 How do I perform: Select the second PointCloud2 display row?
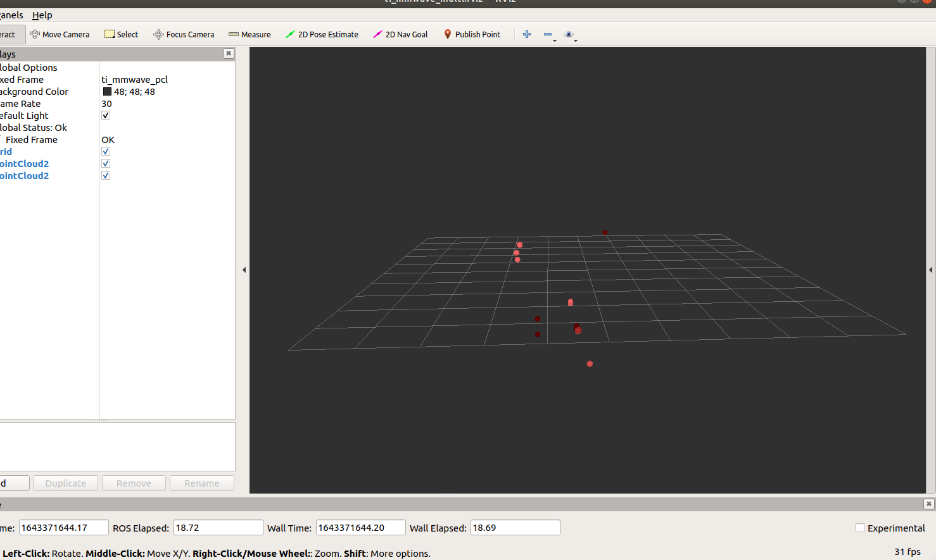[117, 176]
